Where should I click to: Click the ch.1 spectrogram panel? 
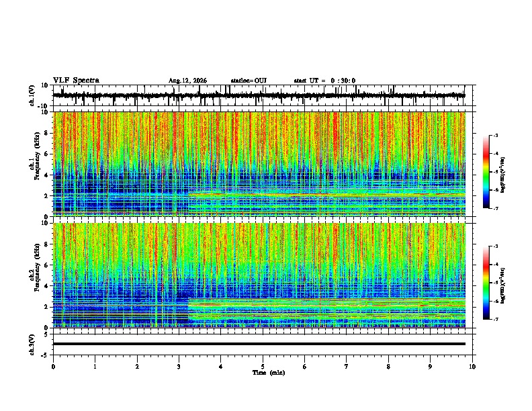(x=259, y=164)
